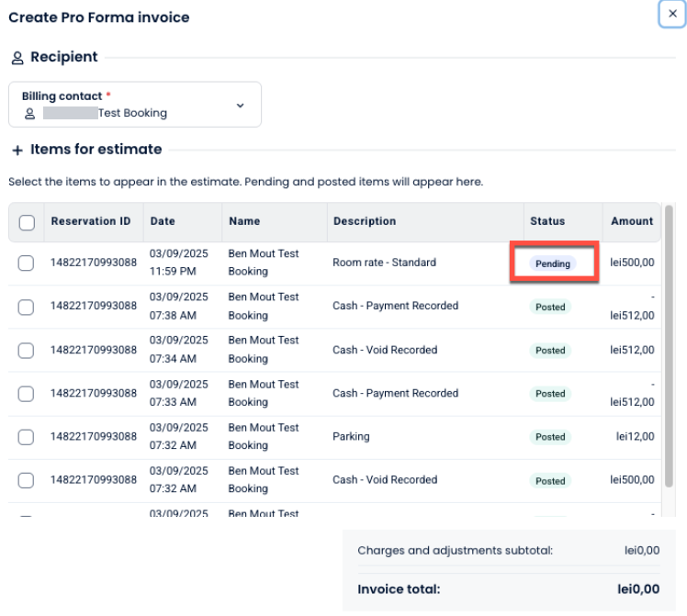Click the contact icon in Billing contact field
Screen dimensions: 687x616
pos(29,114)
